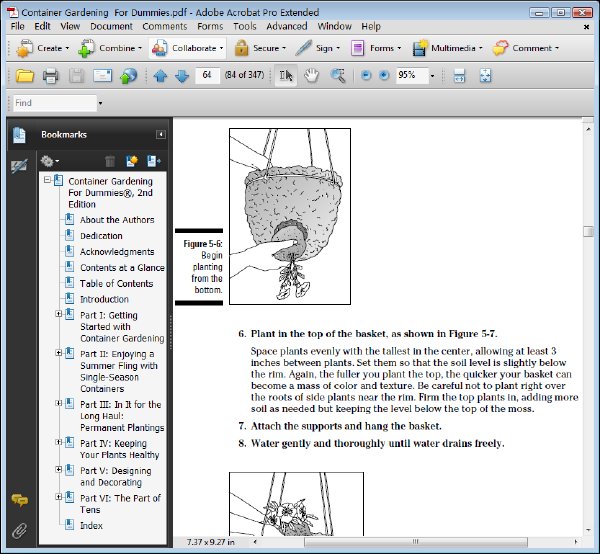Image resolution: width=600 pixels, height=554 pixels.
Task: Activate the Marquee Zoom magnifier tool
Action: (x=338, y=75)
